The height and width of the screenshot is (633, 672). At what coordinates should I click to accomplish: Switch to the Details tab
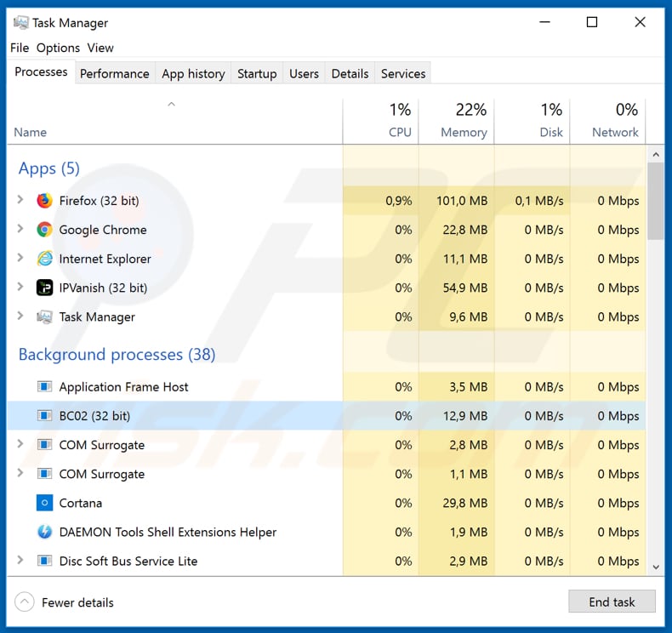coord(350,73)
